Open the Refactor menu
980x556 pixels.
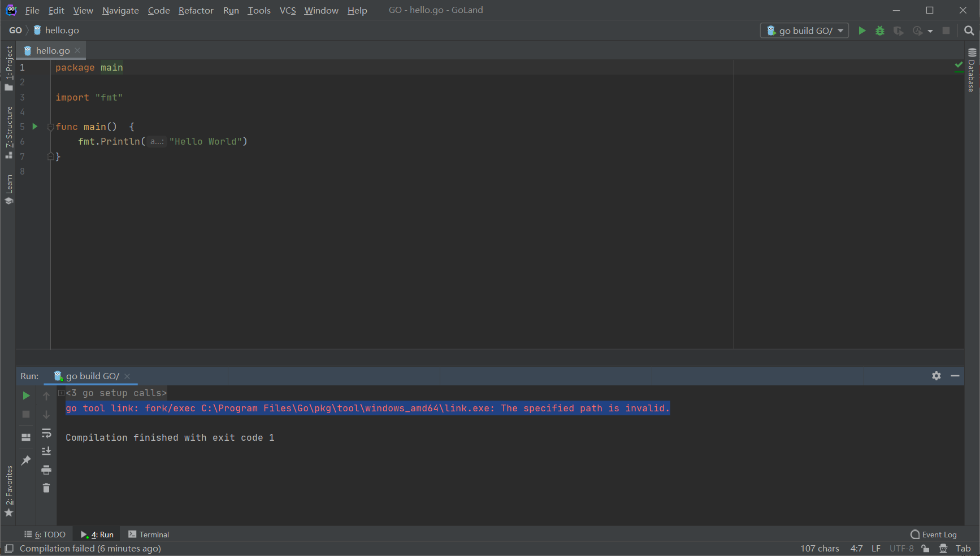[196, 10]
